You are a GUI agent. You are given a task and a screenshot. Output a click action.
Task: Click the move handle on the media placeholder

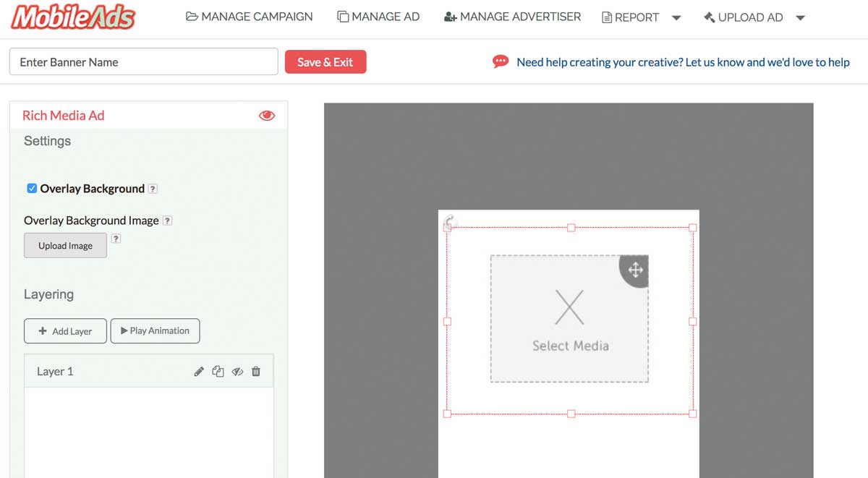pyautogui.click(x=635, y=270)
